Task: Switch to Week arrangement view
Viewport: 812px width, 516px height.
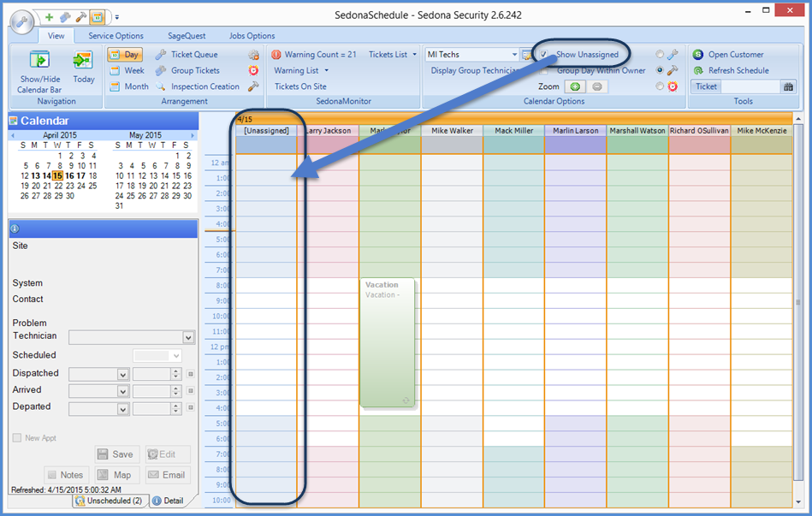Action: tap(127, 70)
